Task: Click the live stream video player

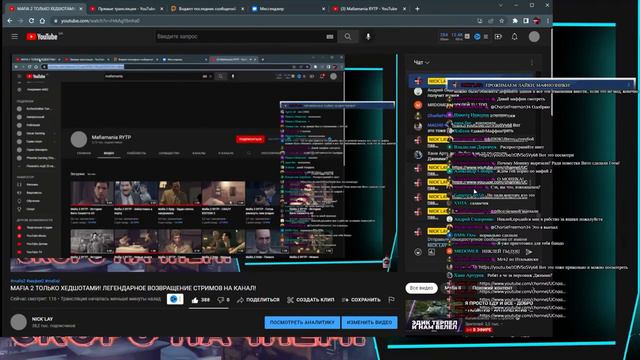Action: [204, 163]
